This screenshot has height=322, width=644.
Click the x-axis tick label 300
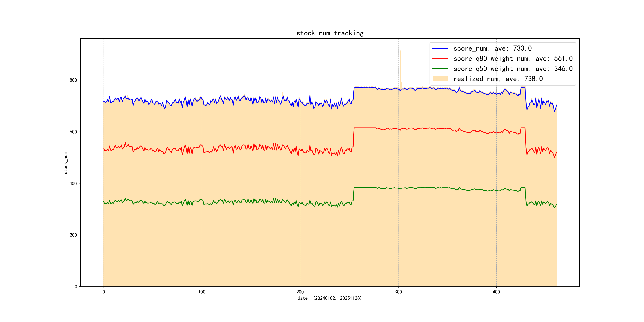pos(398,292)
